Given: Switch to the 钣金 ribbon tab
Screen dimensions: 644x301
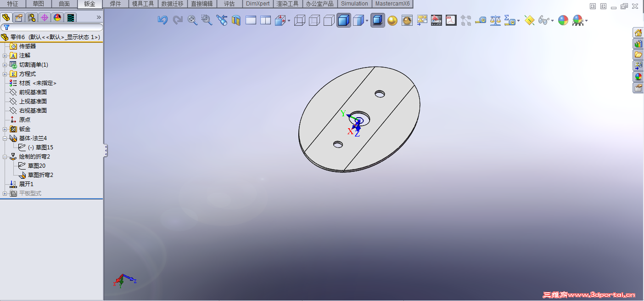Looking at the screenshot, I should click(90, 4).
